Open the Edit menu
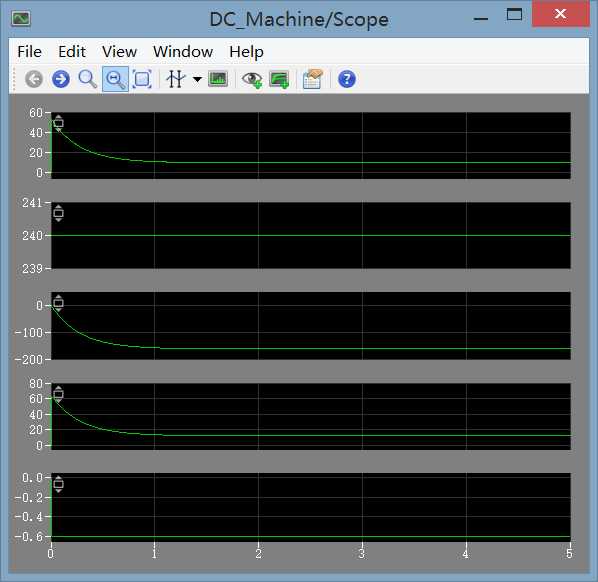598x582 pixels. pos(72,52)
